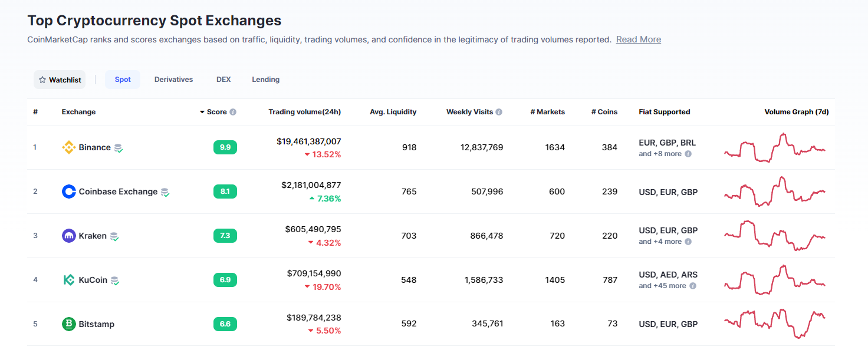Click the Exchange column header
This screenshot has width=868, height=350.
(78, 112)
